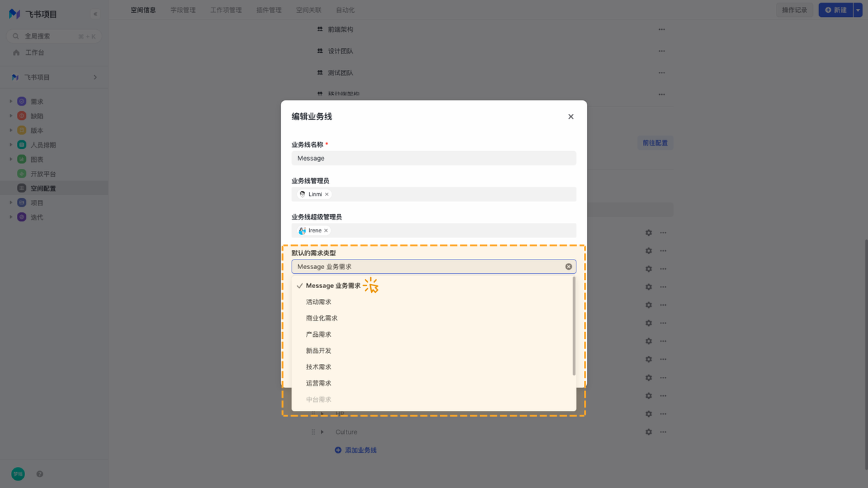Expand the 项目 tree item
Viewport: 868px width, 488px height.
pyautogui.click(x=11, y=203)
